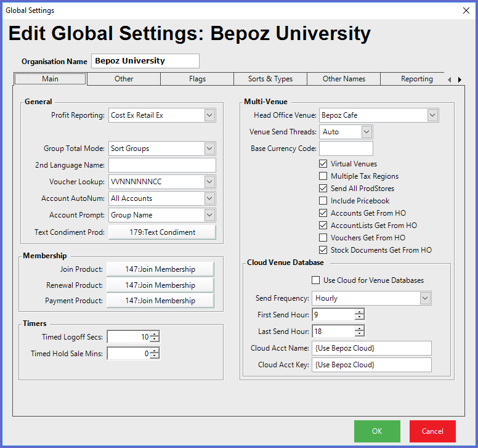Click the Timed Logoff Secs number field
The width and height of the screenshot is (478, 448).
[x=129, y=336]
